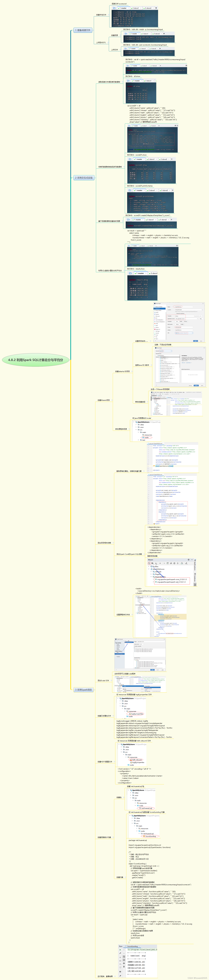Click the Maven skip tests icon
209x980 pixels.
174,563
